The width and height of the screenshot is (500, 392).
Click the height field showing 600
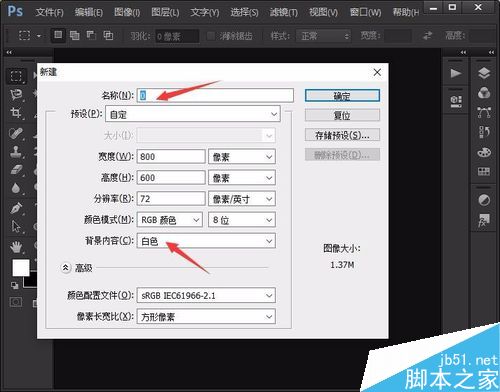(x=171, y=178)
